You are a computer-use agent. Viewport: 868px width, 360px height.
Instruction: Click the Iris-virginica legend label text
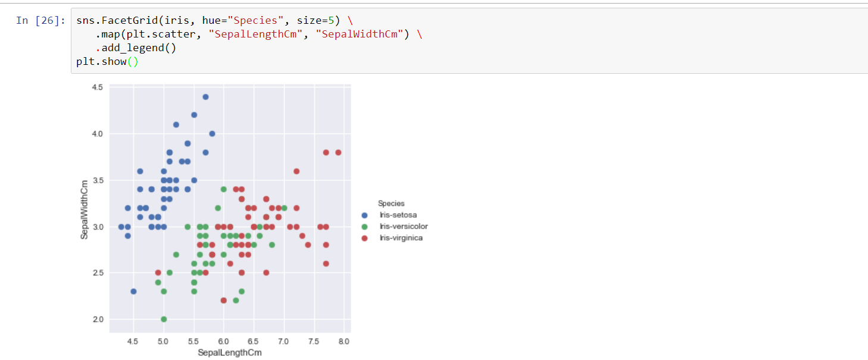[401, 238]
